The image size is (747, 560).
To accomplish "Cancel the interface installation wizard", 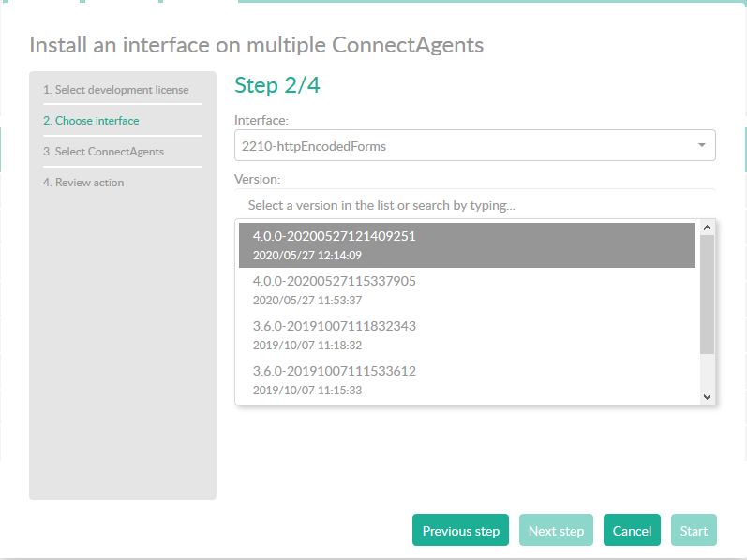I will click(632, 531).
